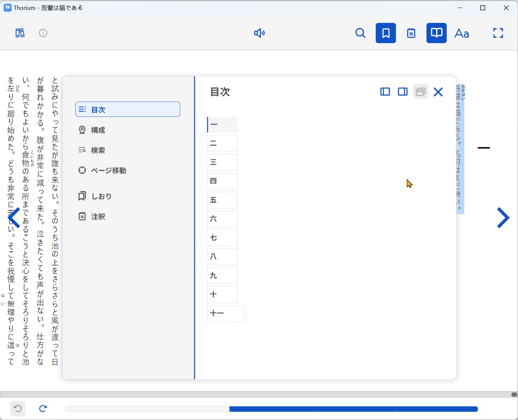
Task: Dock navigation panel to left
Action: [x=385, y=92]
